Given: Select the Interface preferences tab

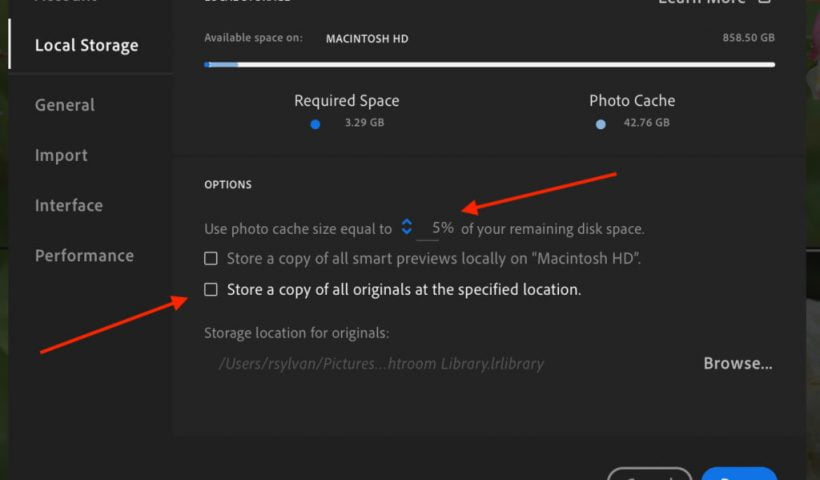Looking at the screenshot, I should click(x=69, y=205).
